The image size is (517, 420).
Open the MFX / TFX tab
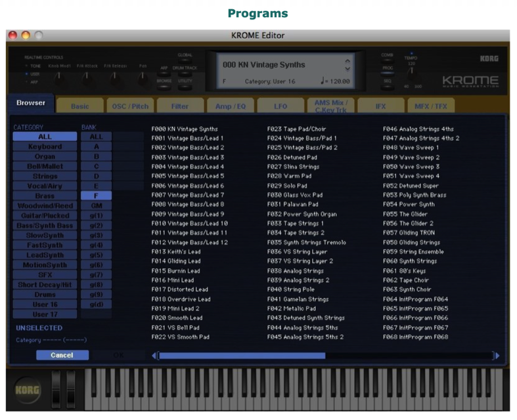[x=431, y=106]
